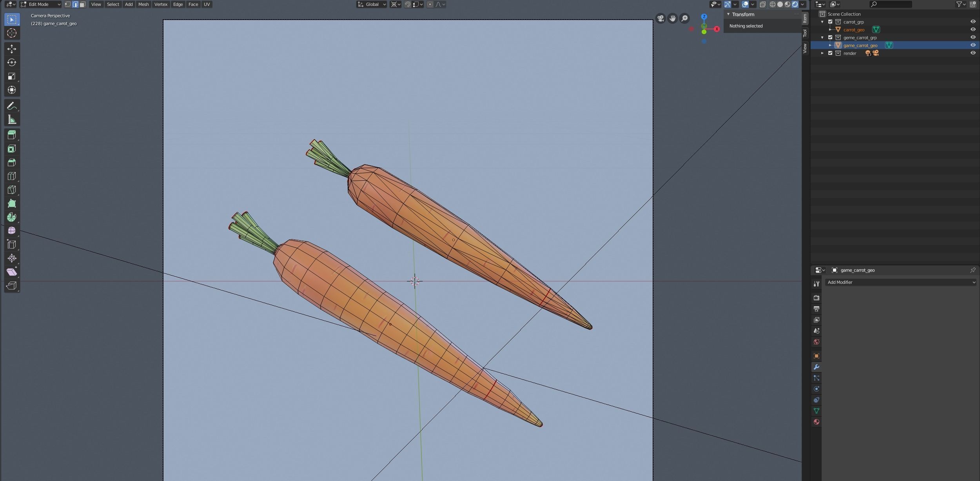
Task: Open the Object Data mesh properties tab
Action: [817, 411]
